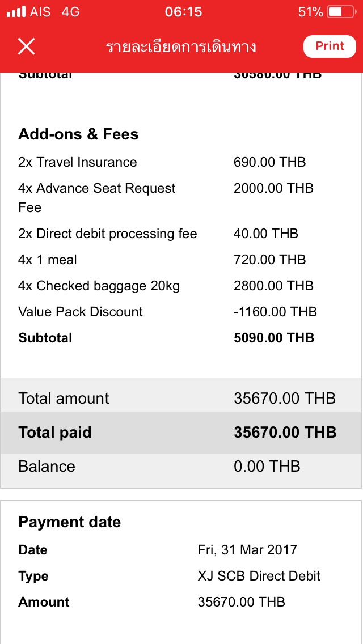363x644 pixels.
Task: Tap the Thai page title in header
Action: pyautogui.click(x=181, y=47)
